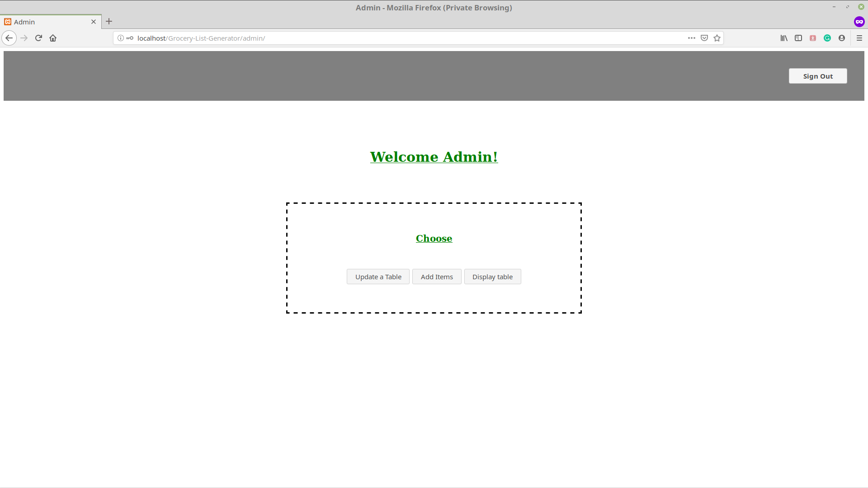Open the Grammarly extension icon
Image resolution: width=868 pixels, height=488 pixels.
click(x=827, y=38)
